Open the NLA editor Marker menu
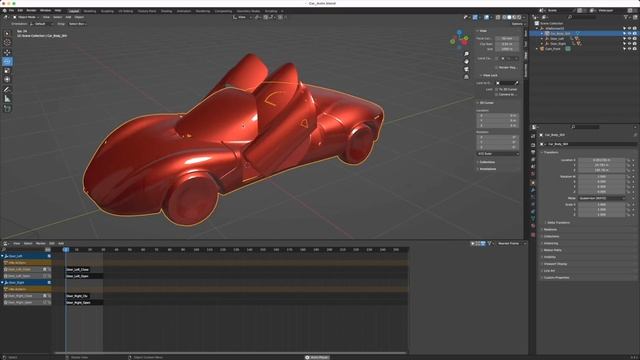Image resolution: width=640 pixels, height=360 pixels. pos(40,243)
